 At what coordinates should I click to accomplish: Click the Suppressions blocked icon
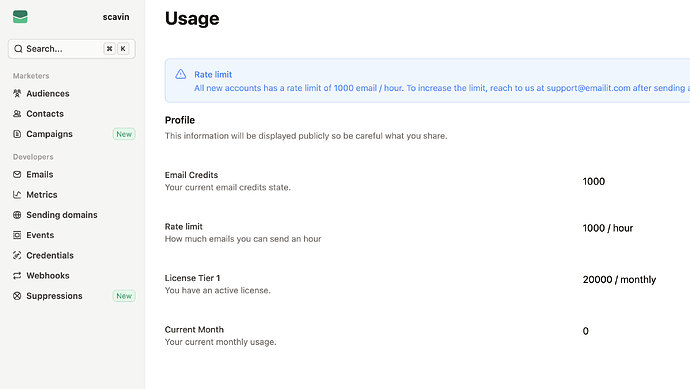click(x=17, y=296)
